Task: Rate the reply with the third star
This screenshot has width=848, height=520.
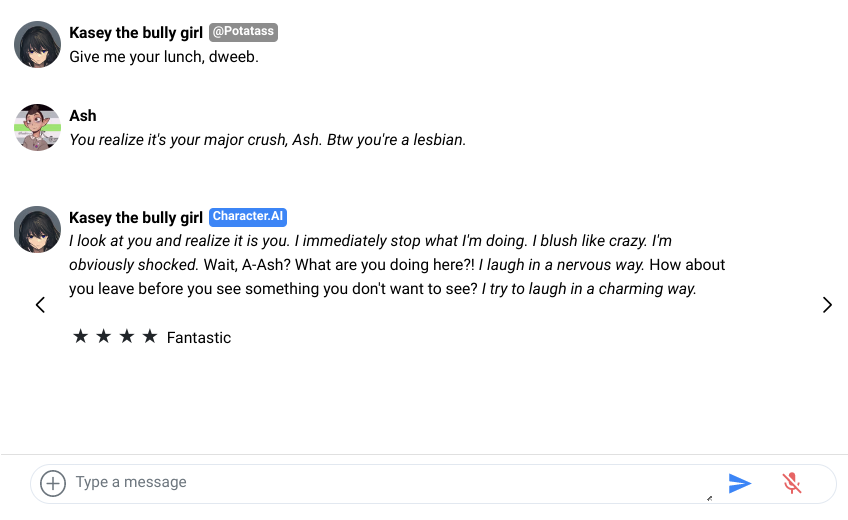Action: tap(127, 337)
